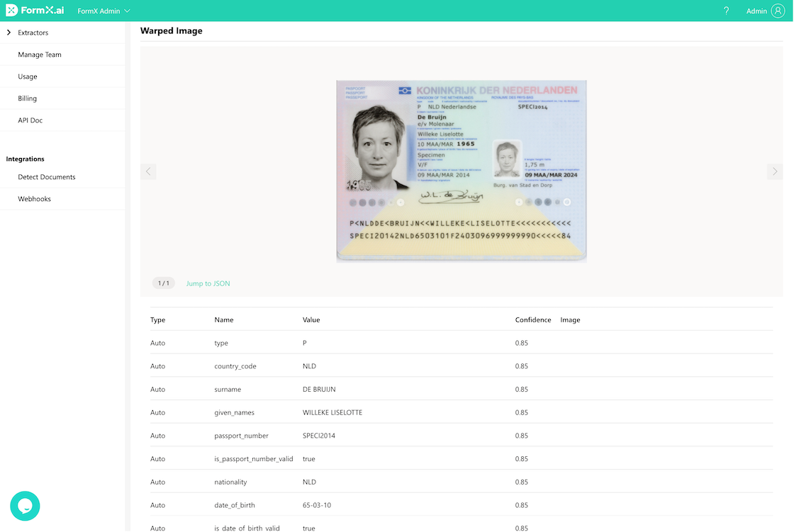Open Manage Team in sidebar
The width and height of the screenshot is (794, 532).
click(40, 55)
